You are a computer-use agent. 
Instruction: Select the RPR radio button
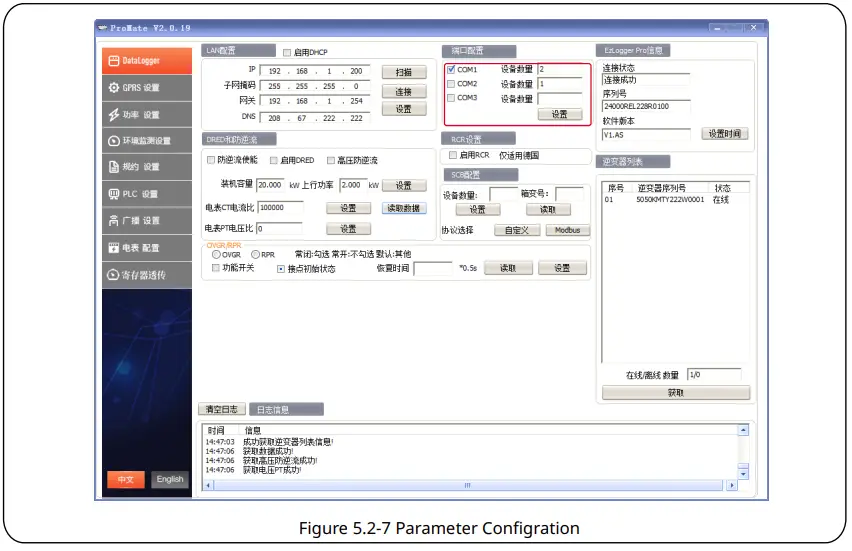(x=255, y=254)
